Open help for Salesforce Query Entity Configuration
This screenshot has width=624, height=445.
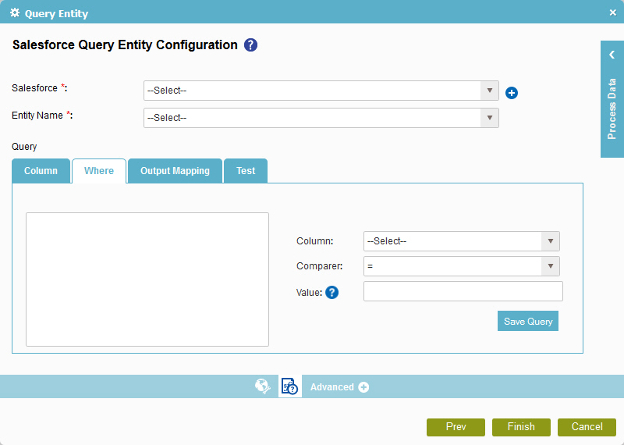250,45
